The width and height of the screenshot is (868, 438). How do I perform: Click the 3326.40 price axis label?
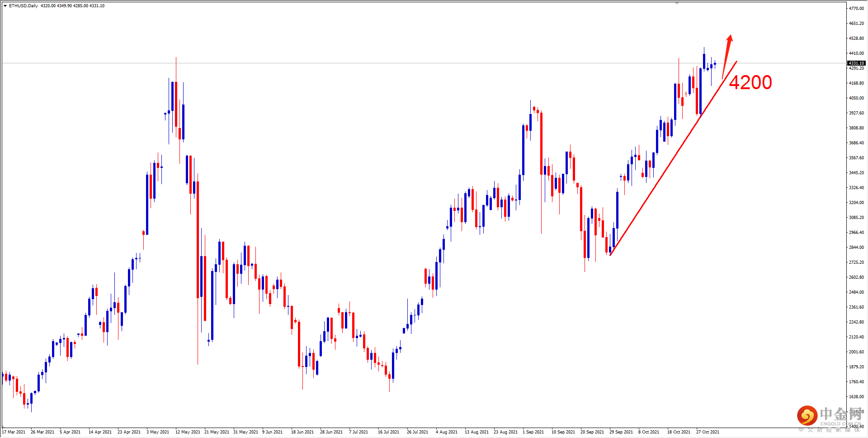(856, 188)
